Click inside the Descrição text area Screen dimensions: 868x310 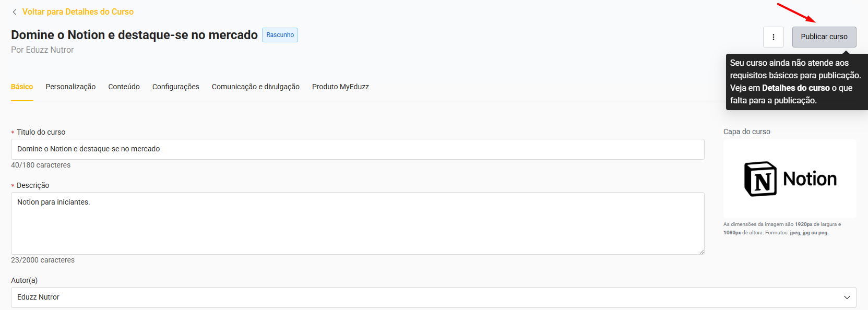357,223
